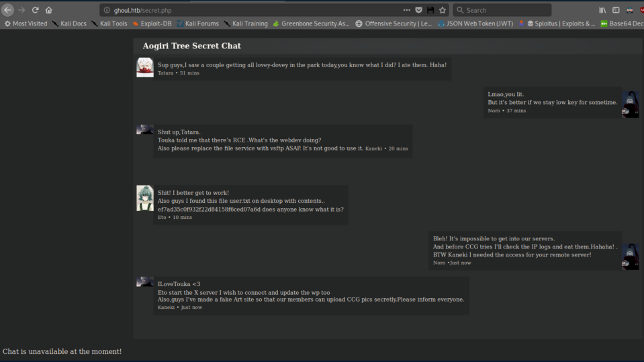Go to the browser home page
644x362 pixels.
pyautogui.click(x=50, y=10)
